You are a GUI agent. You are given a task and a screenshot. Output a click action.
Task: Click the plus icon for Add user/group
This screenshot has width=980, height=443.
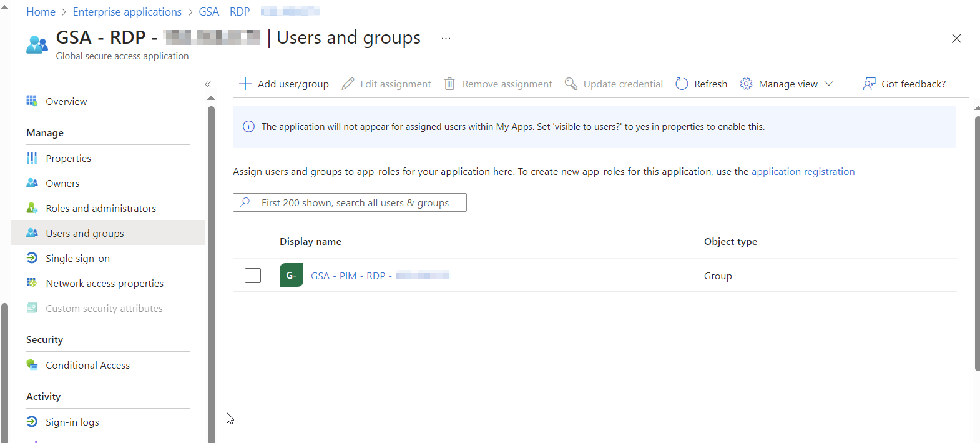click(245, 84)
